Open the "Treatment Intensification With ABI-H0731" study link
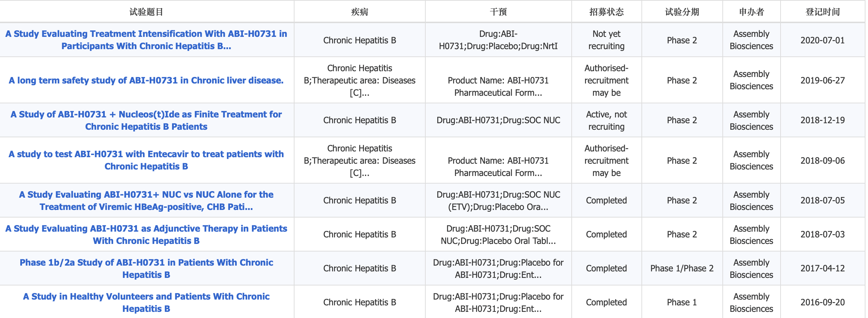 [146, 40]
